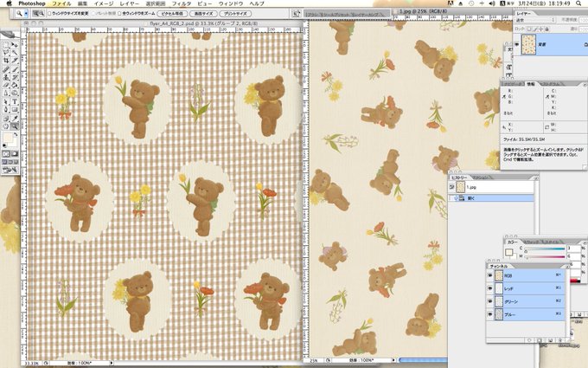Toggle RGB channel visibility eye

pyautogui.click(x=490, y=275)
